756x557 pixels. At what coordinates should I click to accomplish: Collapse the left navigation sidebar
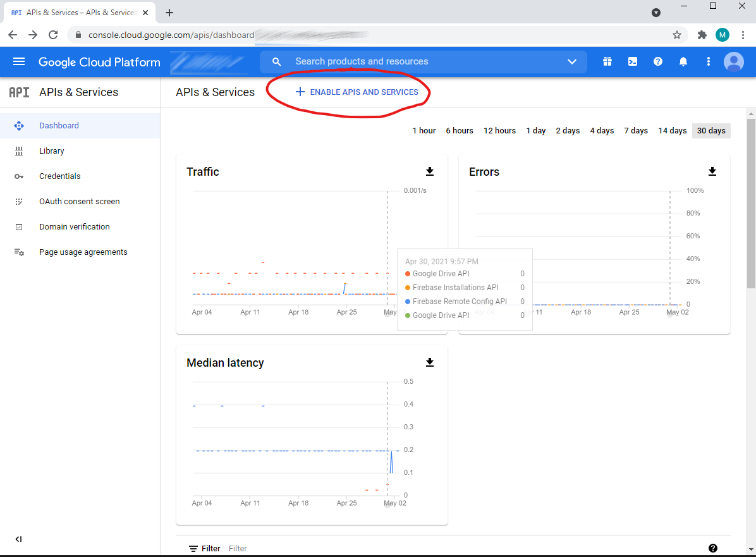pos(18,539)
